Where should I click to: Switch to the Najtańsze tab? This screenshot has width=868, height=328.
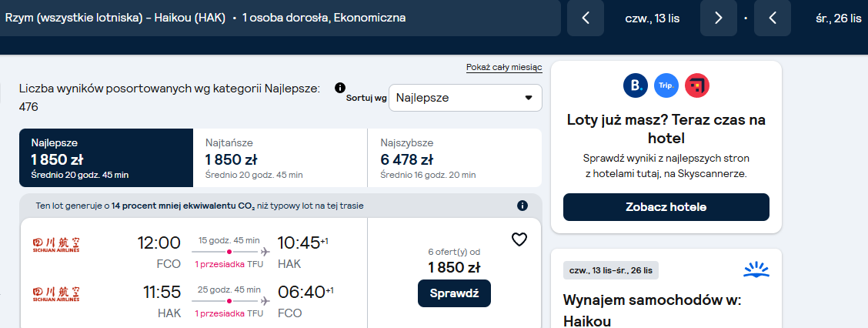click(x=280, y=158)
